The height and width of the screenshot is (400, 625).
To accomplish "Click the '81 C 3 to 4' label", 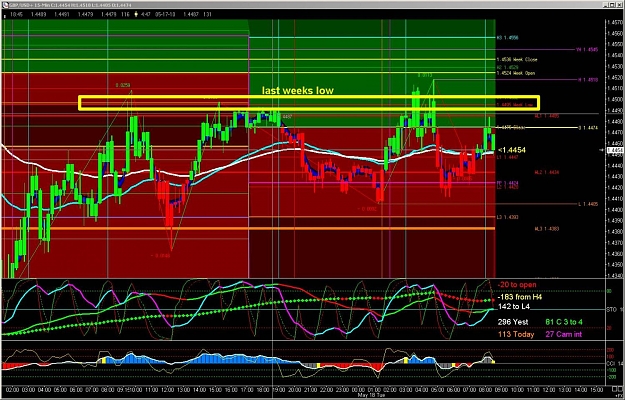I will 565,322.
